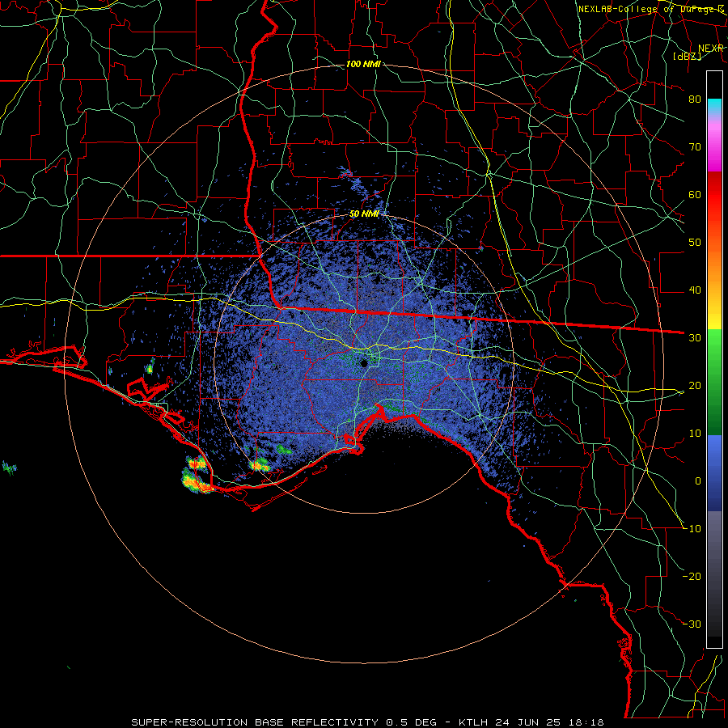The image size is (728, 728).
Task: Click the 30 label on the dBZ scale
Action: [x=695, y=337]
